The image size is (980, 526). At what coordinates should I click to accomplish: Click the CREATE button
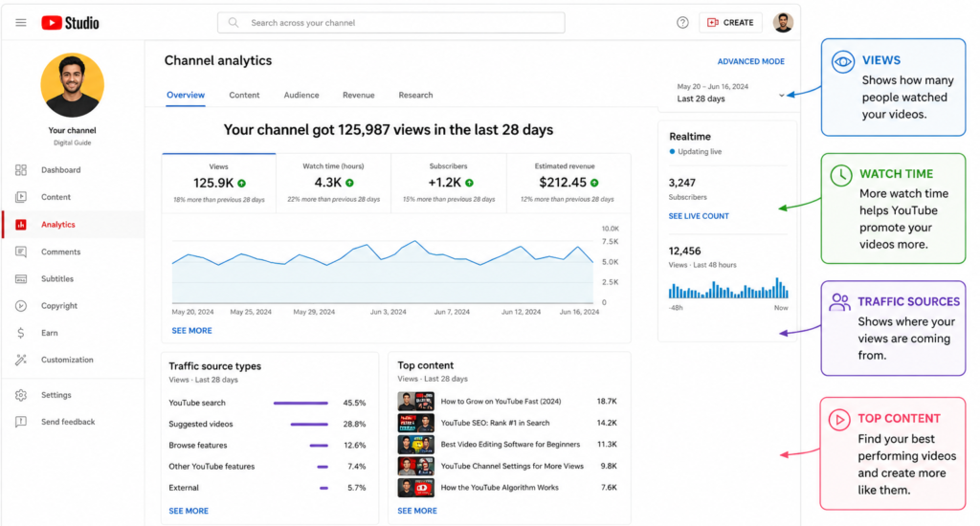[730, 23]
